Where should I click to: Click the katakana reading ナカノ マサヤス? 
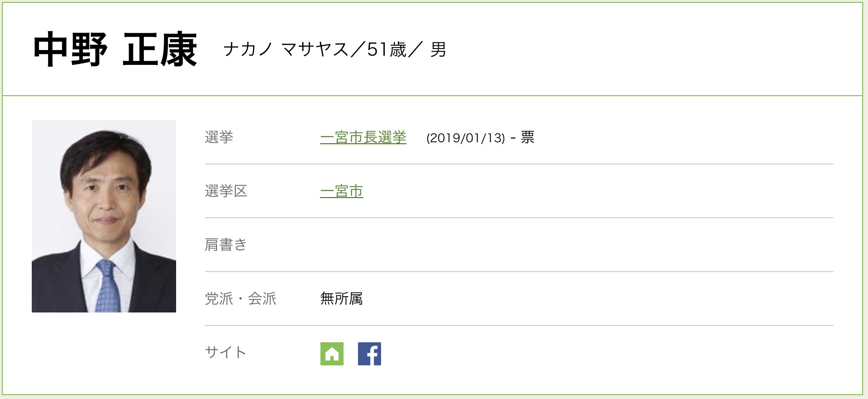[286, 50]
